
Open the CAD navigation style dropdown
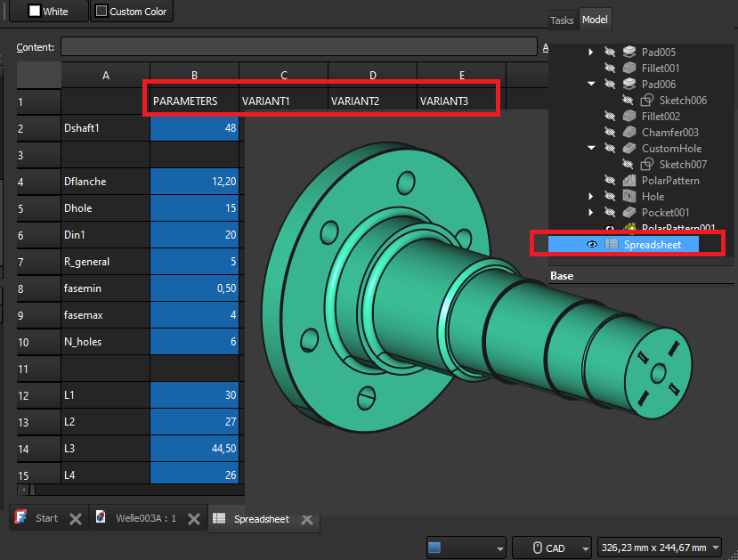pos(551,548)
